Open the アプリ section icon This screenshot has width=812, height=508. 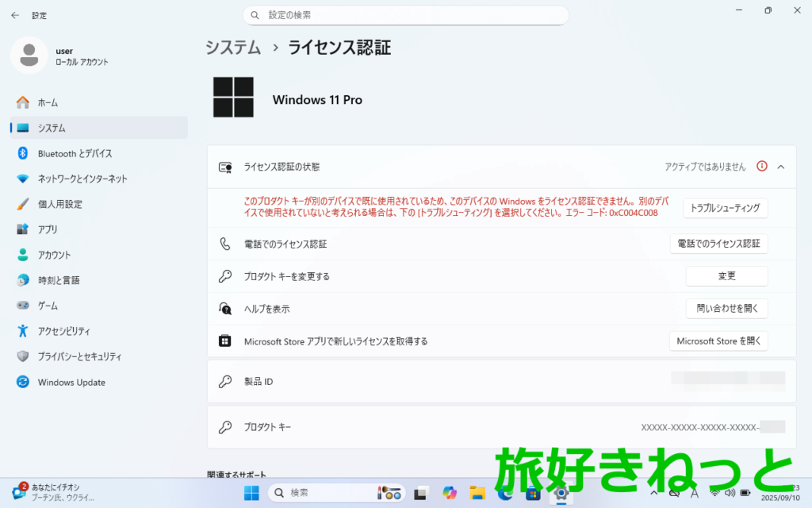tap(23, 229)
